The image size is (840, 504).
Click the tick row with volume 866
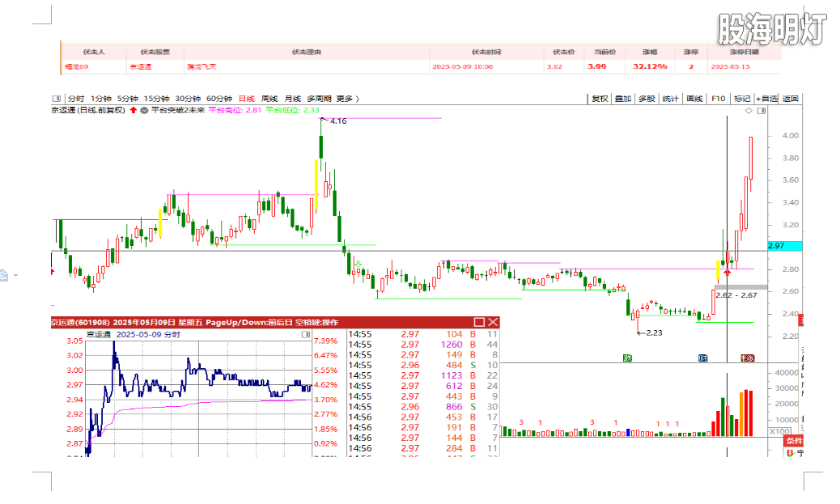[x=423, y=407]
